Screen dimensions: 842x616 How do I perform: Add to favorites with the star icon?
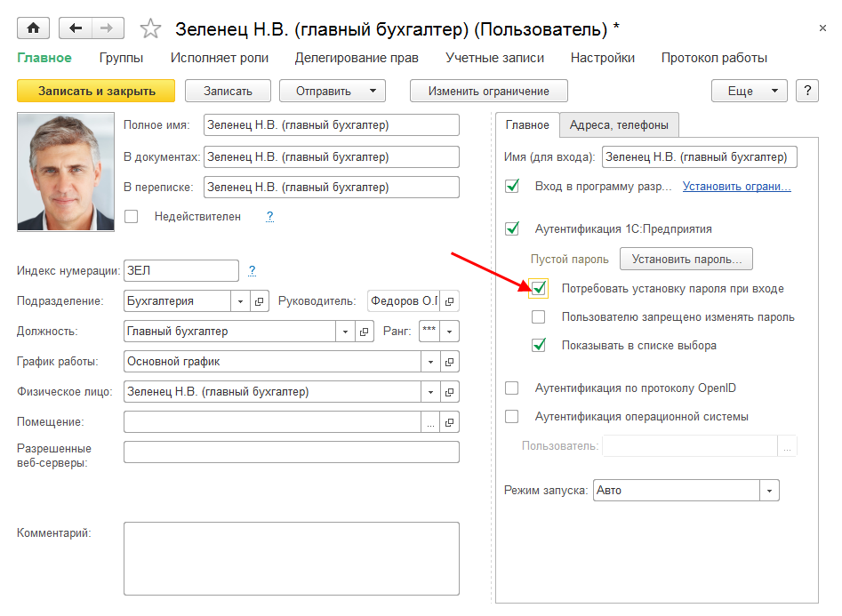click(x=150, y=28)
